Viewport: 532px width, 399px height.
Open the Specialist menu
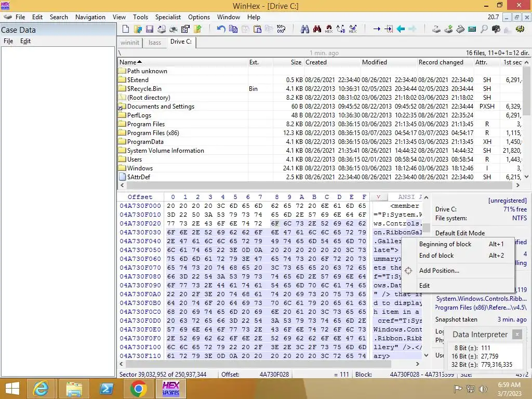[168, 17]
